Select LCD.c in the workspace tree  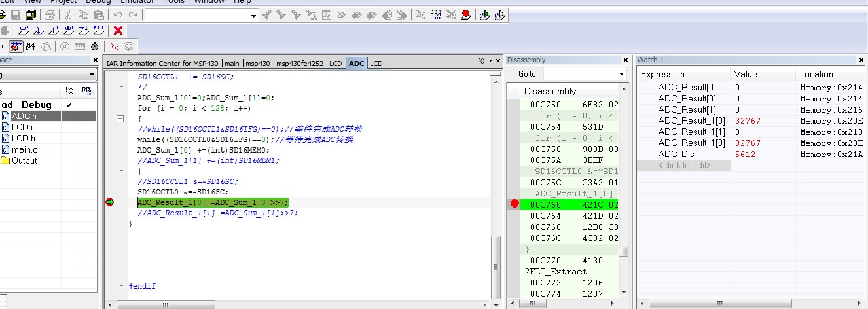tap(24, 127)
